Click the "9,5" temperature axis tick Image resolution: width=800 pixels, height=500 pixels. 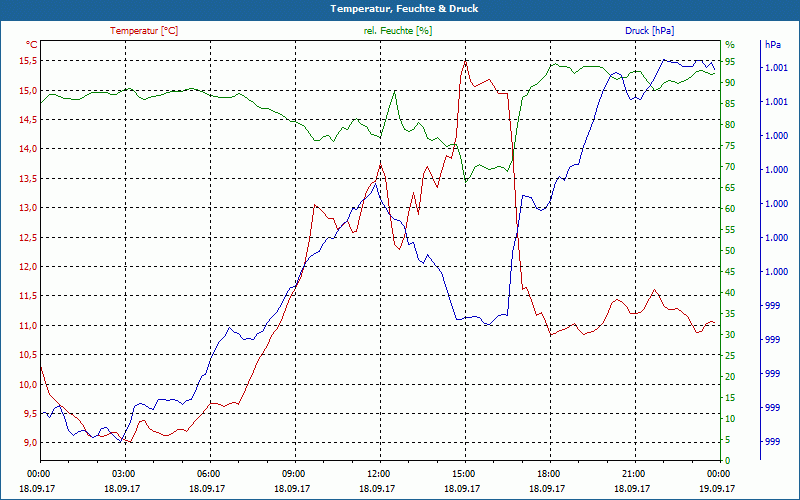[x=30, y=413]
